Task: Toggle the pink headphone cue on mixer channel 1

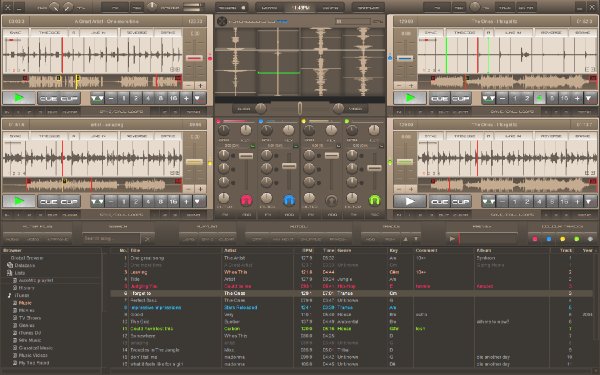Action: (x=246, y=200)
